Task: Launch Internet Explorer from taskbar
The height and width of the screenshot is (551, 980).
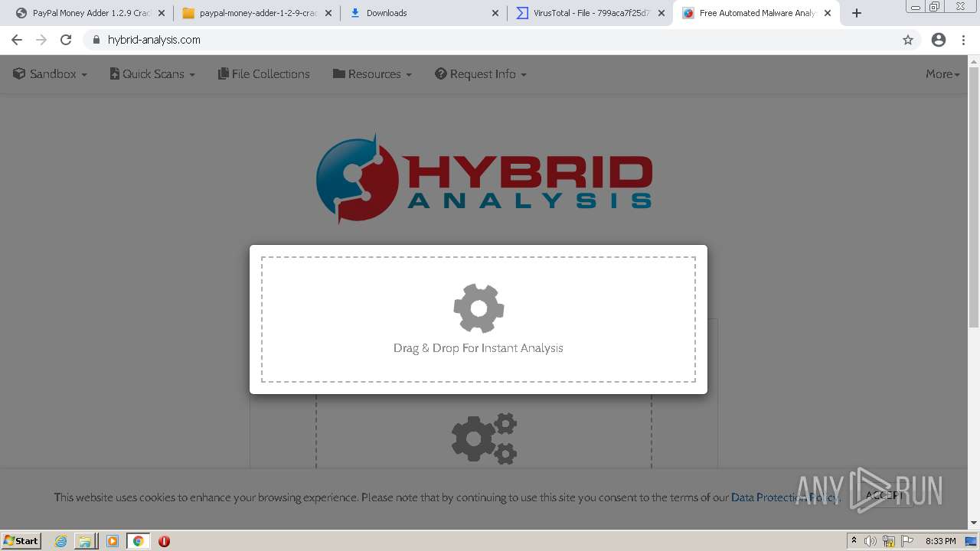Action: pyautogui.click(x=61, y=541)
